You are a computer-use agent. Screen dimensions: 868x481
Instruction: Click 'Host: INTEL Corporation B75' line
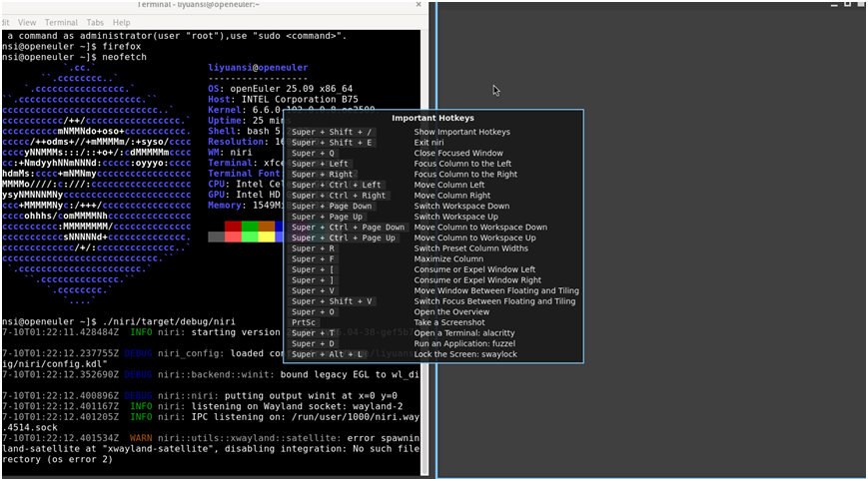point(283,100)
